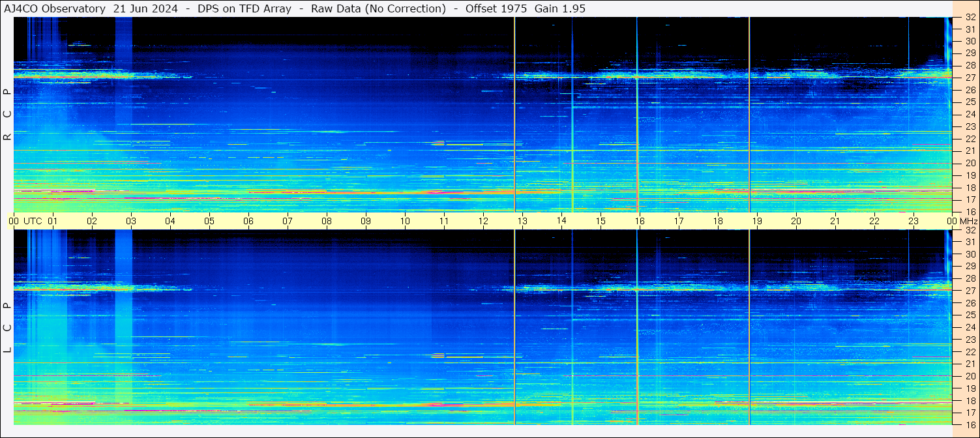Screen dimensions: 980x438
Task: Click the 'Offset 1975' value in the header
Action: point(496,8)
